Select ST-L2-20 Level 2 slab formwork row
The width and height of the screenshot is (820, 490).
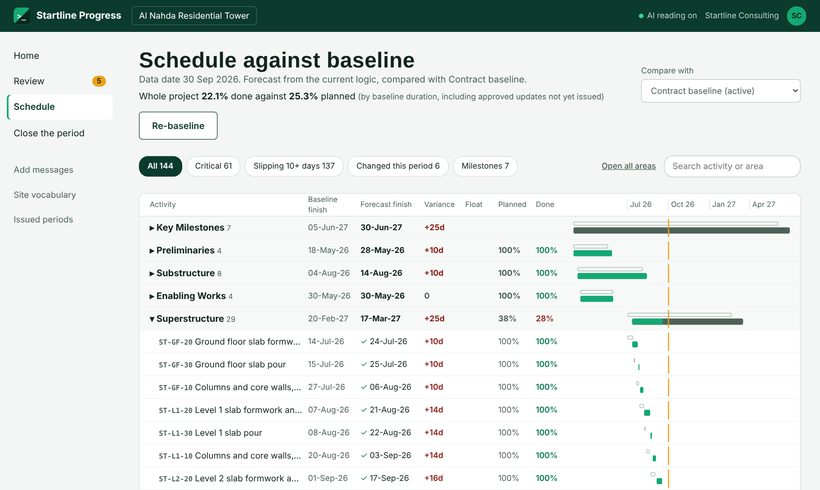click(470, 478)
